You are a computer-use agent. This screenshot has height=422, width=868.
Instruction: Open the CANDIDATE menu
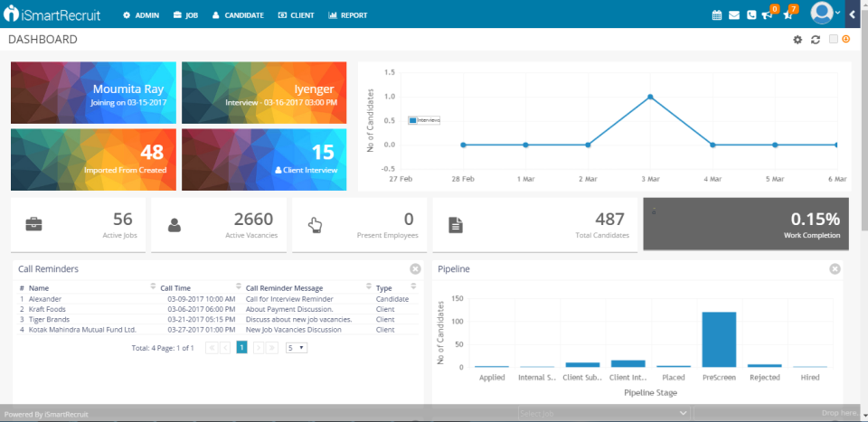click(238, 15)
